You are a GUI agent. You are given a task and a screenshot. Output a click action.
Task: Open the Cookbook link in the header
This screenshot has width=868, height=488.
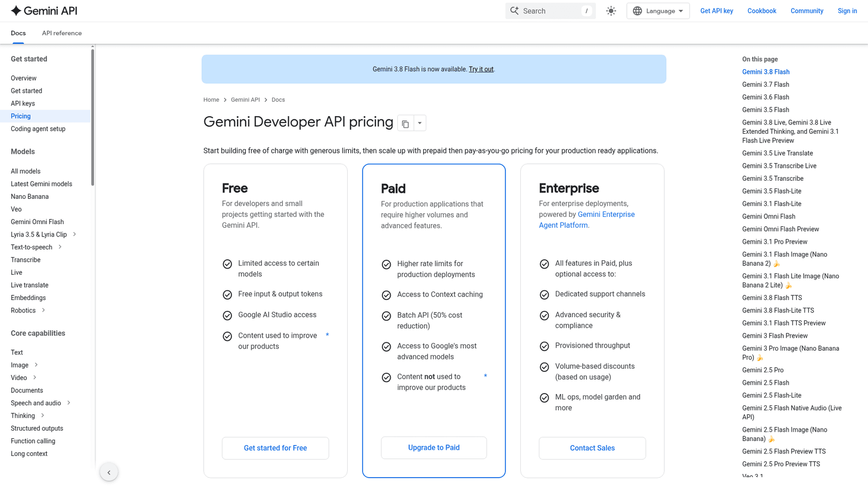point(762,11)
